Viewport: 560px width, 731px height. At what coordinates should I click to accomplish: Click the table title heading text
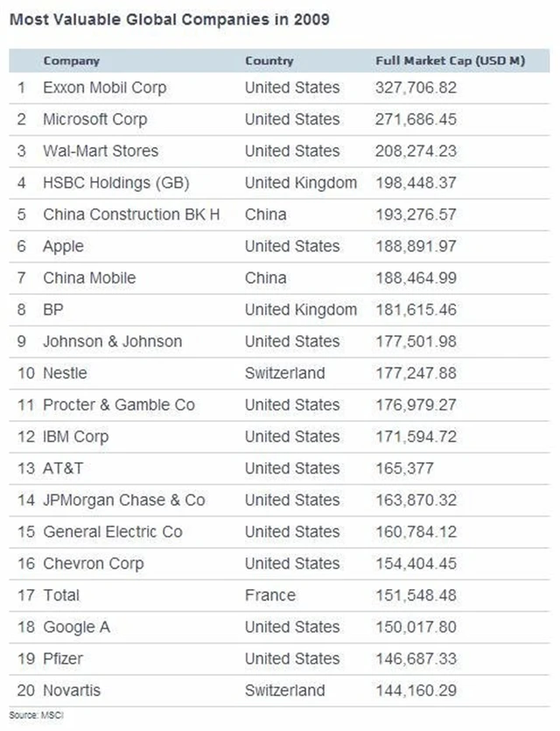click(169, 19)
